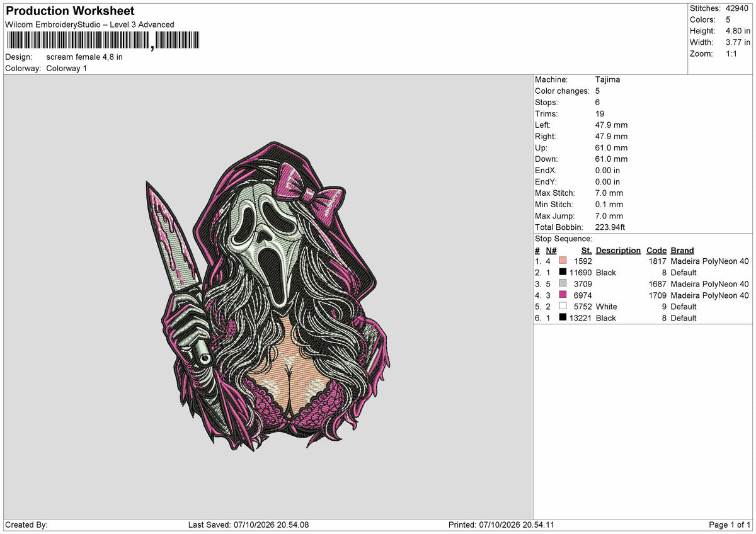Click the black swatch in stop 2
Screen dimensions: 756x534
click(x=563, y=272)
